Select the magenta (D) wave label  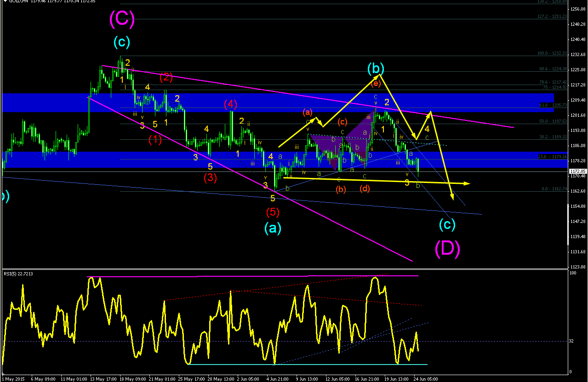tap(447, 248)
